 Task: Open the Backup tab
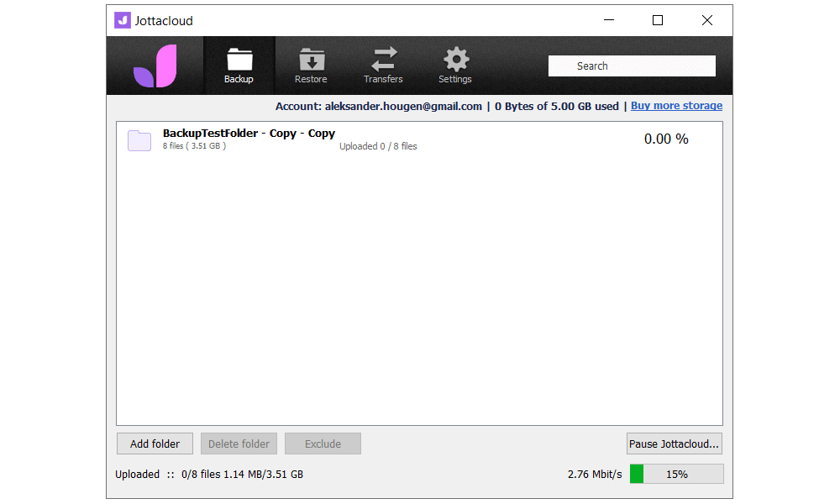coord(239,66)
